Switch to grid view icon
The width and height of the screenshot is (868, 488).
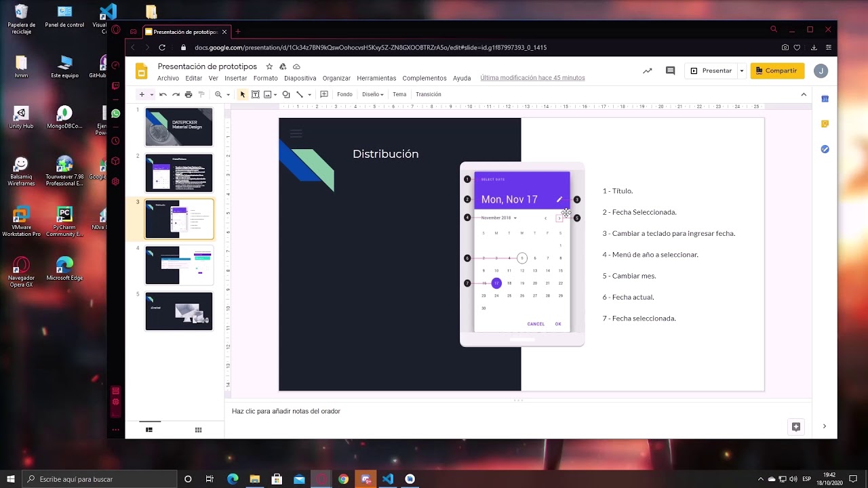pyautogui.click(x=198, y=430)
